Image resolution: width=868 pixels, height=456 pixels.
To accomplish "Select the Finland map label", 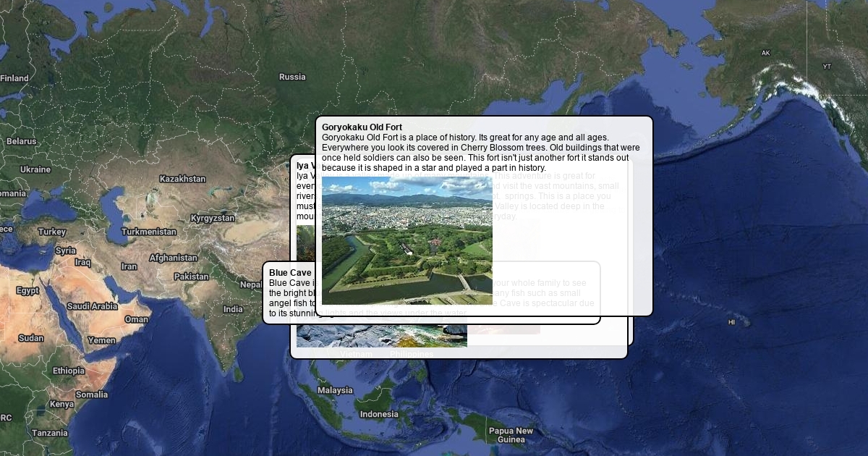I will pyautogui.click(x=14, y=78).
